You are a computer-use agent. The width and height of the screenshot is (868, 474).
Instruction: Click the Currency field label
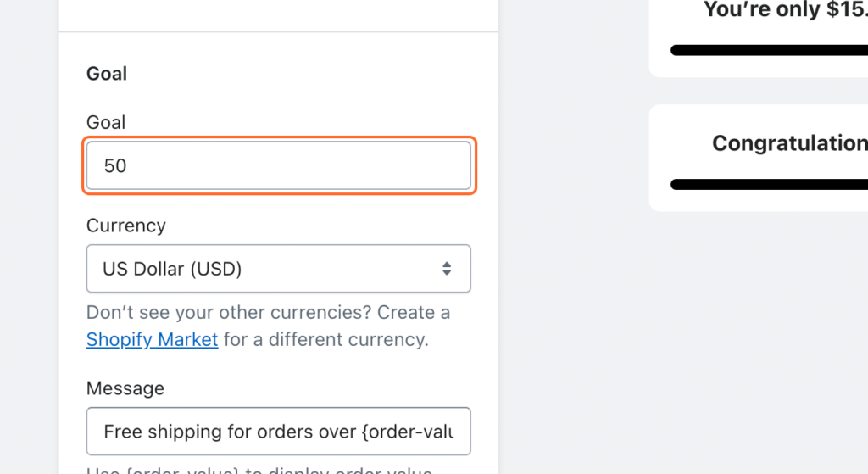click(126, 226)
